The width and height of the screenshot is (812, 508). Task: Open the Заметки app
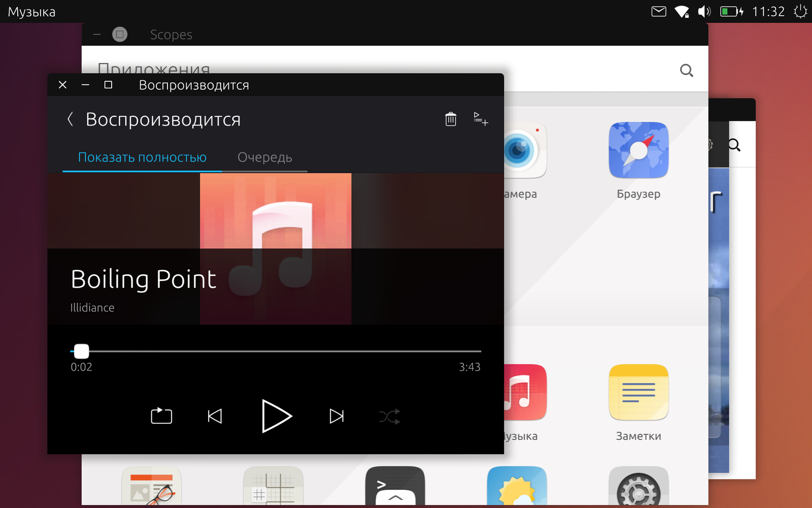tap(638, 393)
